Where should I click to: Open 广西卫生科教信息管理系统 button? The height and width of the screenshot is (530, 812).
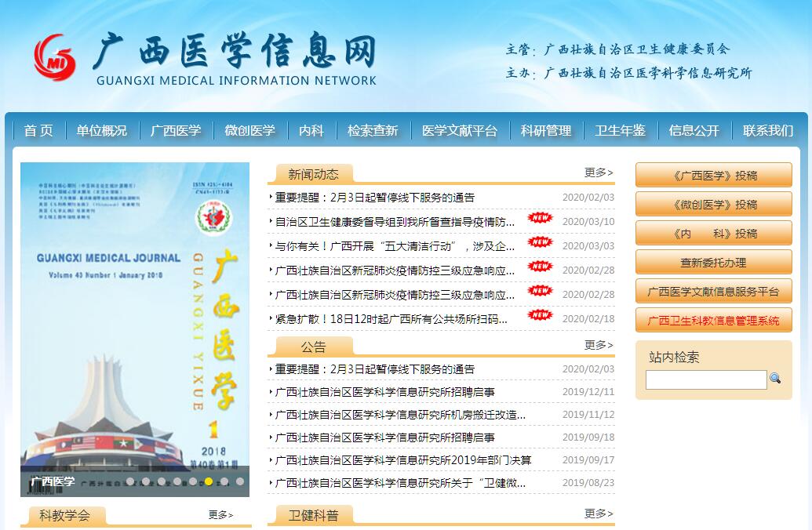click(x=713, y=321)
